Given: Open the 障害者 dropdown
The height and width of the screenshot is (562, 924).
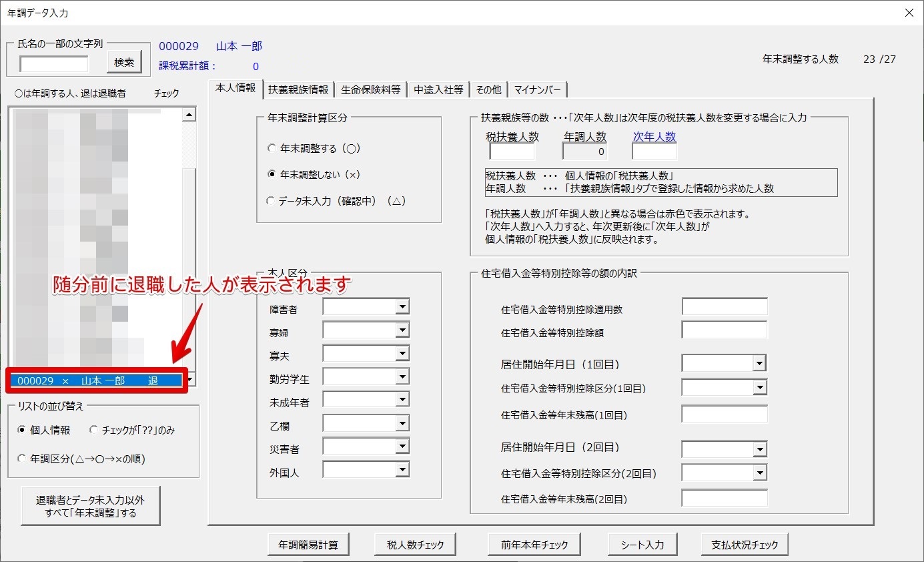Looking at the screenshot, I should 402,306.
